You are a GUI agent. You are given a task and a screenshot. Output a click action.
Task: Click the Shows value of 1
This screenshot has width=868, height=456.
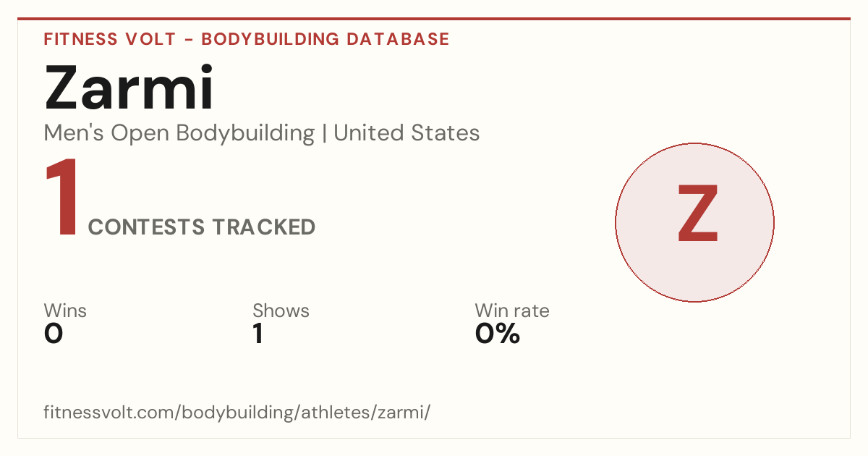pyautogui.click(x=258, y=334)
